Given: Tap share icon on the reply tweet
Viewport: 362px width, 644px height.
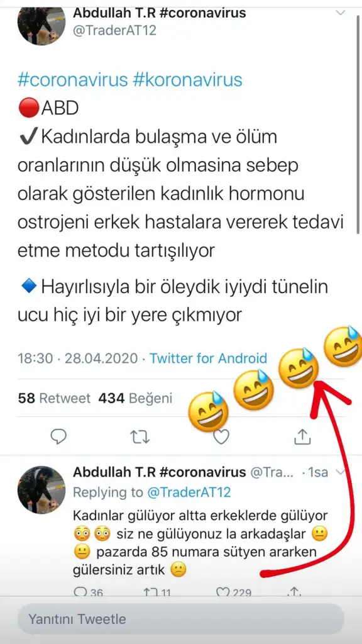Looking at the screenshot, I should point(294,592).
